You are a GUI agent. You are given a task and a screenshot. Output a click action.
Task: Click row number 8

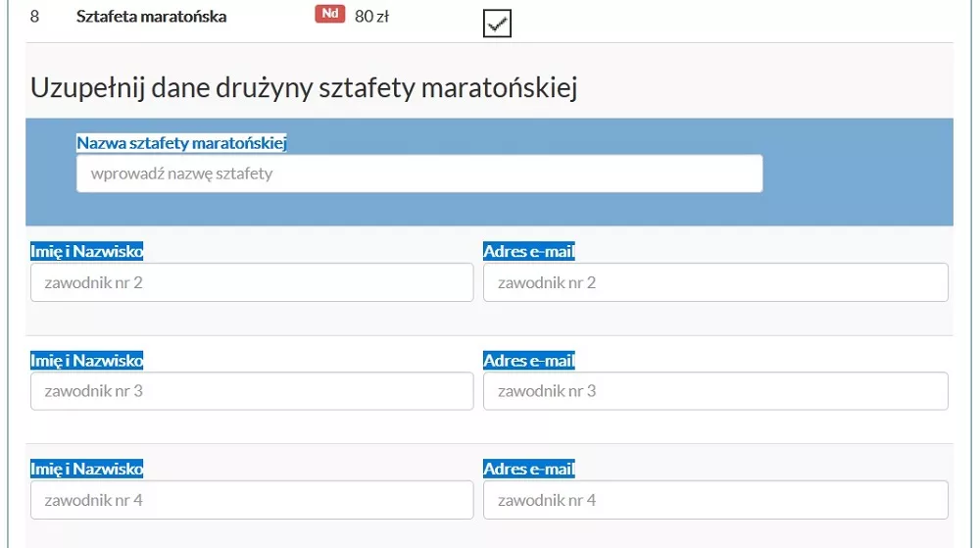(35, 17)
